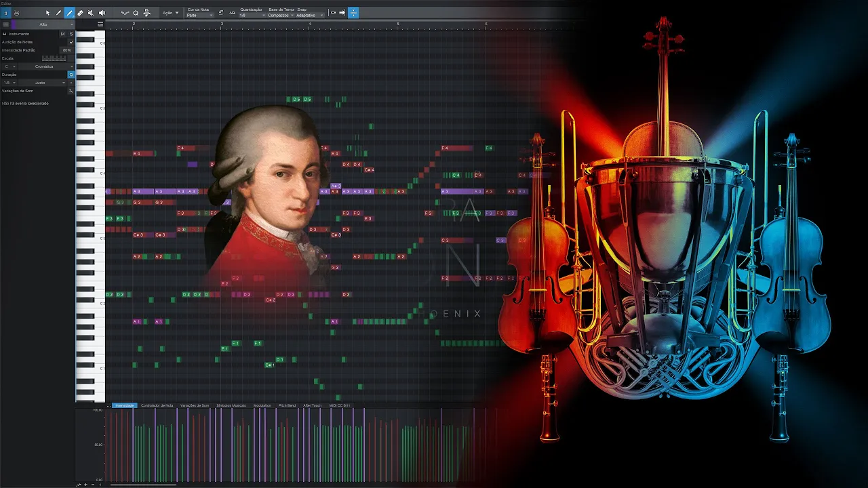Solo the instrument with S button
This screenshot has height=488, width=868.
coord(71,34)
